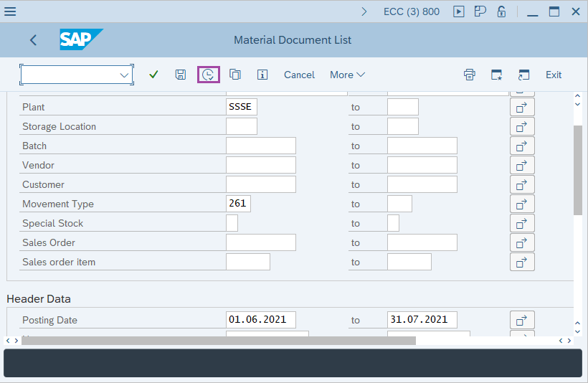Click the session layout icon beside play
The image size is (588, 383).
[480, 11]
